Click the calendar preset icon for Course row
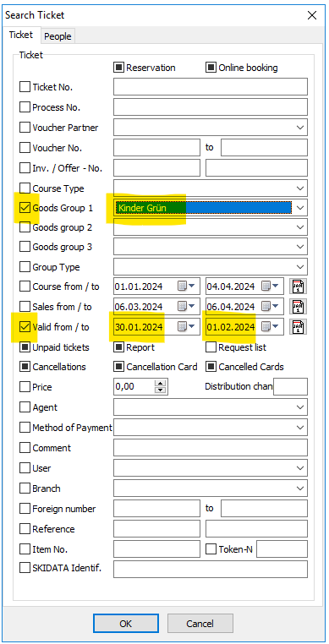Viewport: 329px width, 644px height. coord(298,286)
